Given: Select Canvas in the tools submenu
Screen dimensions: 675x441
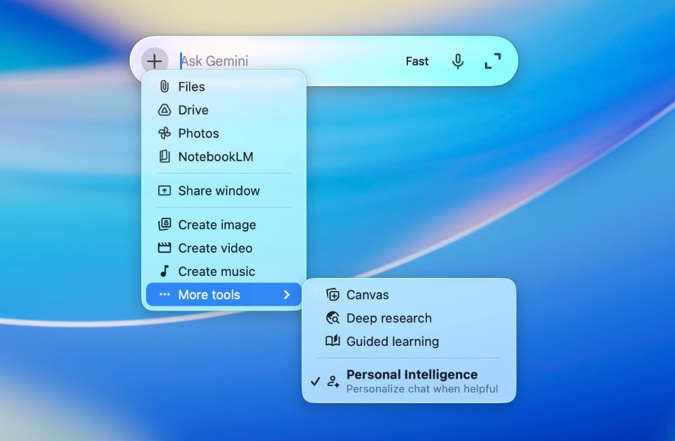Looking at the screenshot, I should pos(367,295).
